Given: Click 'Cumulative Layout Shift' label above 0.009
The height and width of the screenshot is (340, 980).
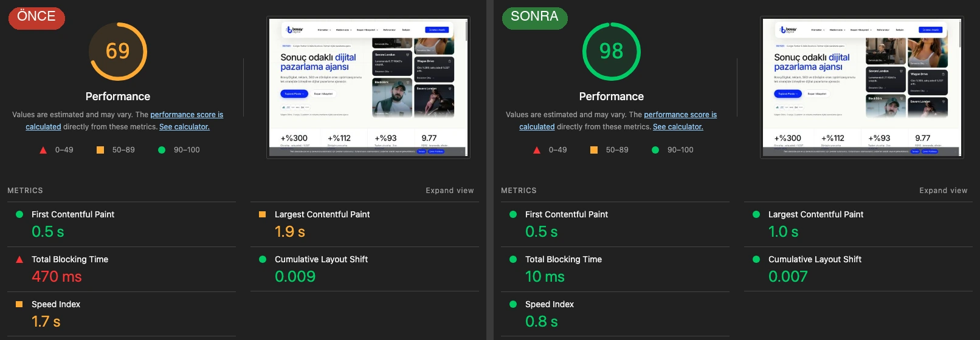Looking at the screenshot, I should (321, 259).
